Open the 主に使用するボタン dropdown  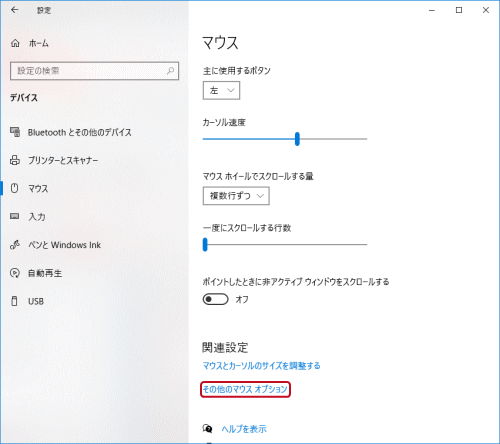point(221,91)
